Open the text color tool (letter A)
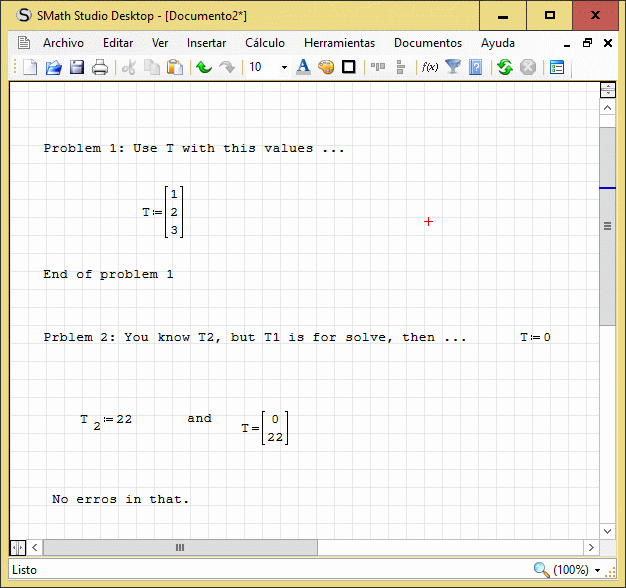The width and height of the screenshot is (626, 588). (303, 67)
